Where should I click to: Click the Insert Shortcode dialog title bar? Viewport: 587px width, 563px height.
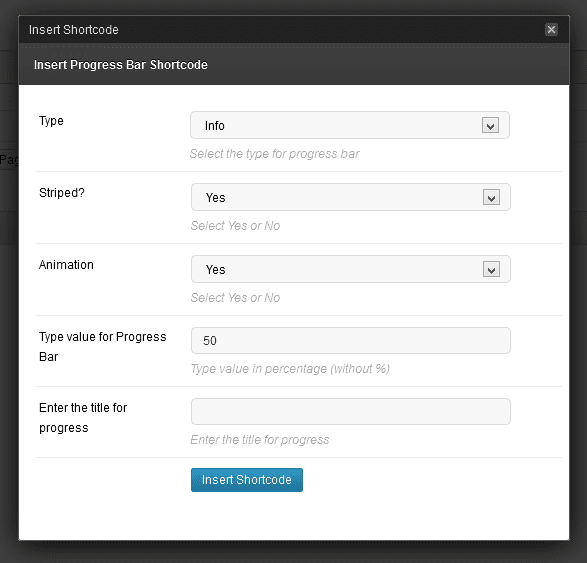click(x=294, y=30)
